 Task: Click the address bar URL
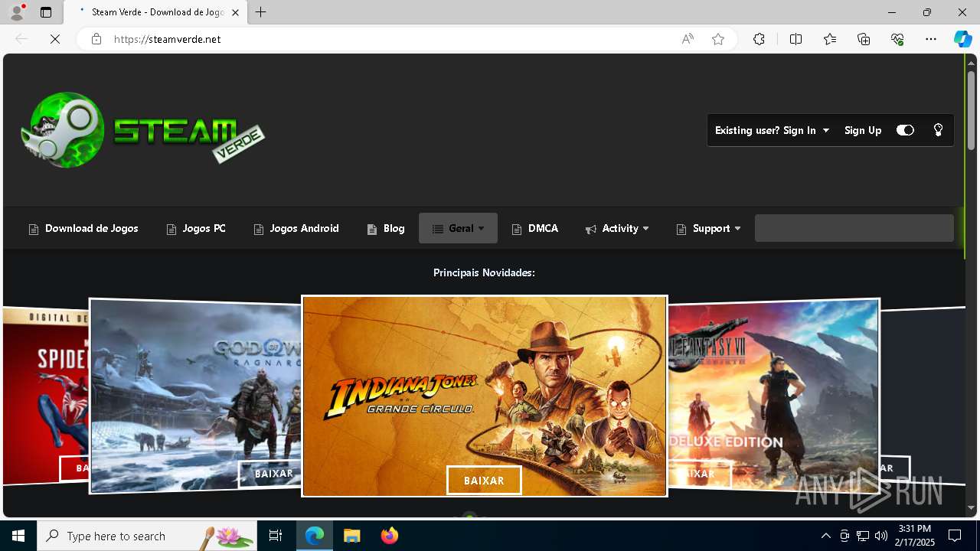168,39
